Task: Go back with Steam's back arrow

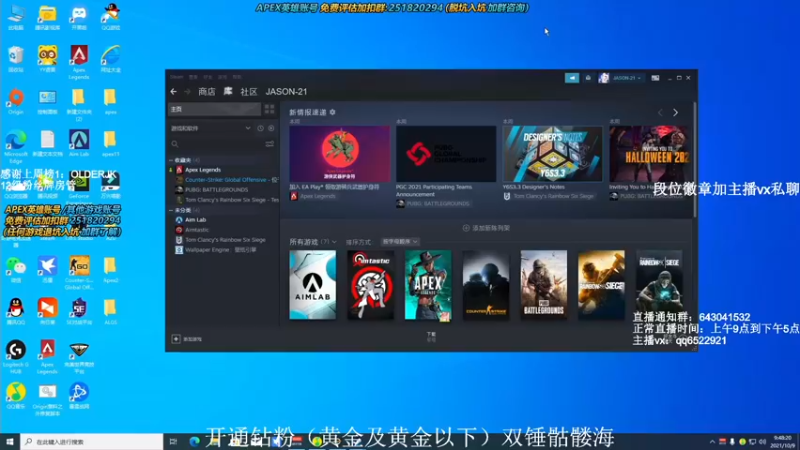Action: point(173,92)
